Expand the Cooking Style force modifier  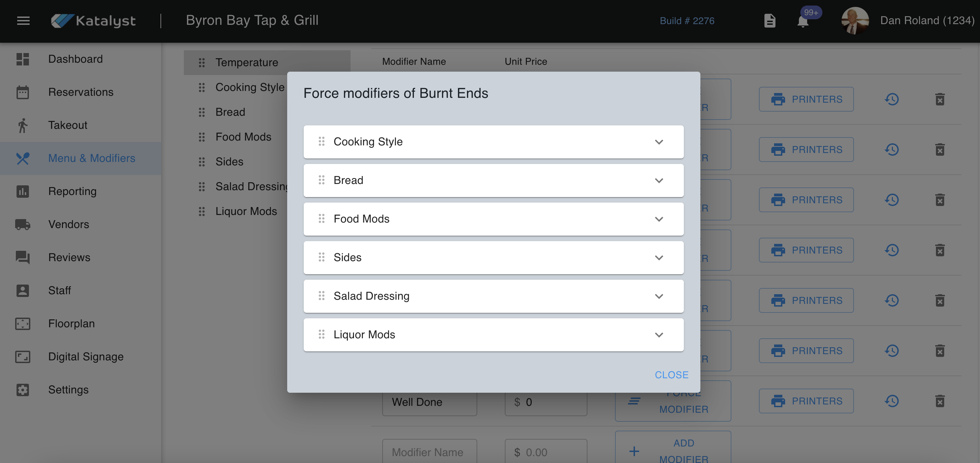pos(659,142)
